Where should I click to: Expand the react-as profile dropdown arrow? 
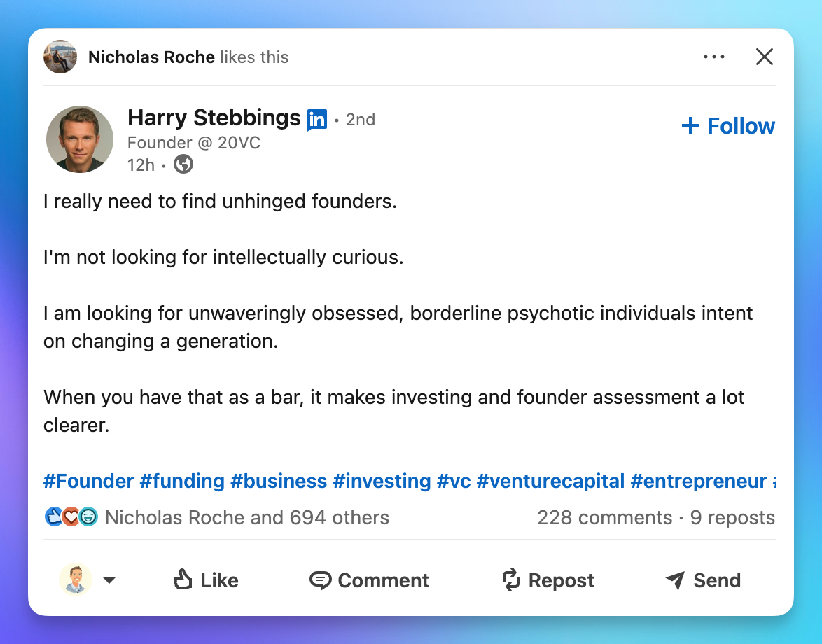[x=109, y=580]
